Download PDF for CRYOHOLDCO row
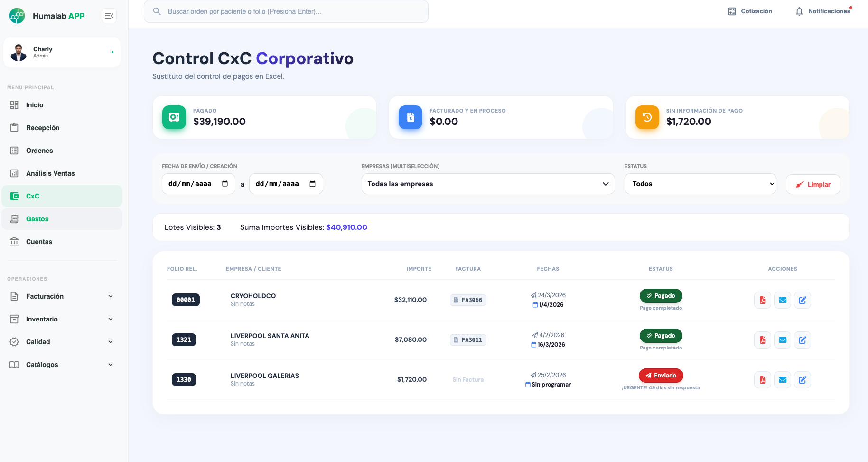This screenshot has height=462, width=868. [x=763, y=300]
